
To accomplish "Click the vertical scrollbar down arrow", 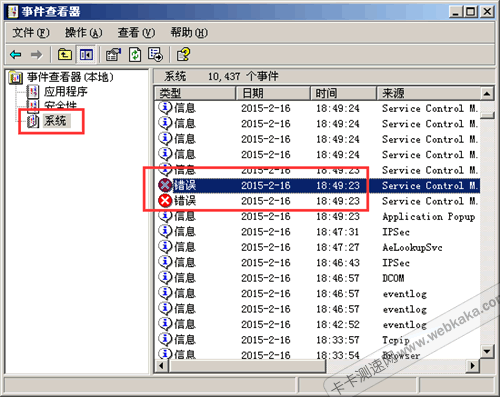I will tap(487, 351).
